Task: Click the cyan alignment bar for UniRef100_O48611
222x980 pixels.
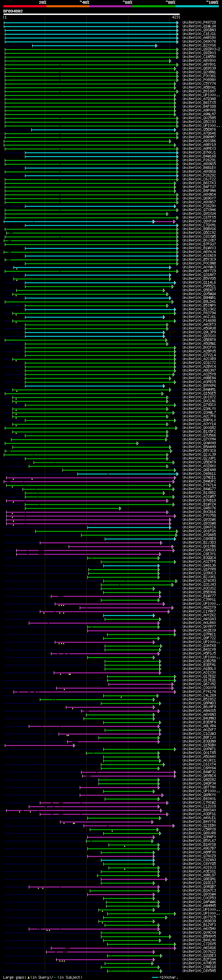Action: coord(128,474)
